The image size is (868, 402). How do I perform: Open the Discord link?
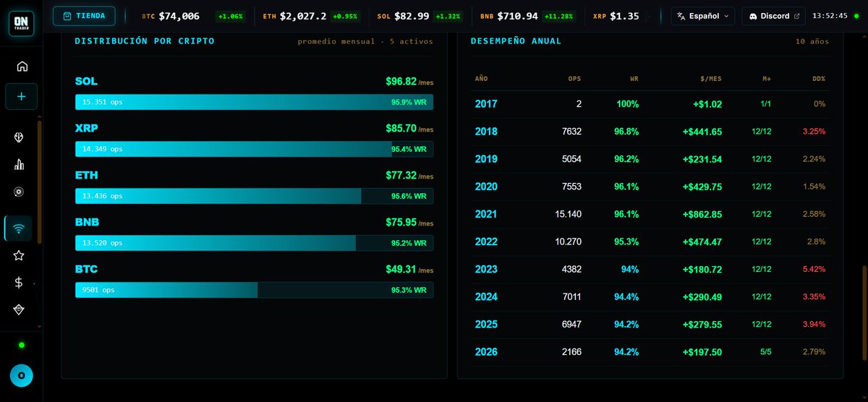coord(774,16)
